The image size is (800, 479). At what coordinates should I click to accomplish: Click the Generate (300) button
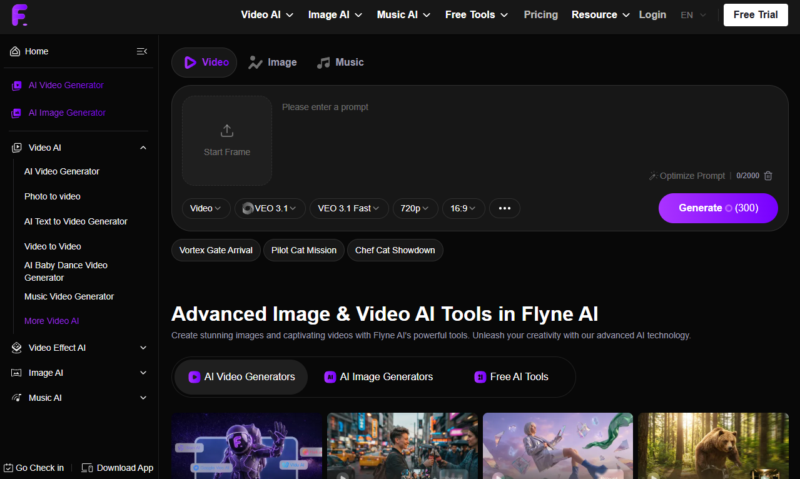[x=718, y=208]
